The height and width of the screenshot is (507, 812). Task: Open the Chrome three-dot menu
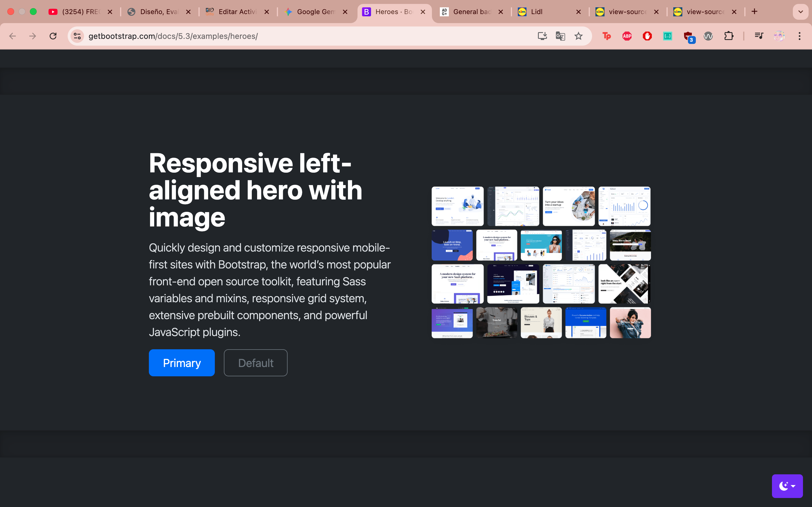pyautogui.click(x=800, y=36)
